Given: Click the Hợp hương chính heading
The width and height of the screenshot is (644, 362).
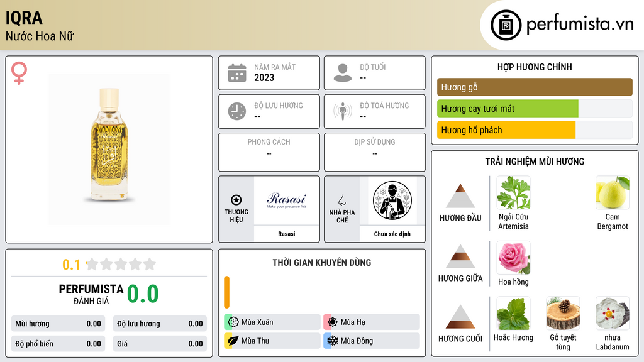Looking at the screenshot, I should tap(535, 67).
